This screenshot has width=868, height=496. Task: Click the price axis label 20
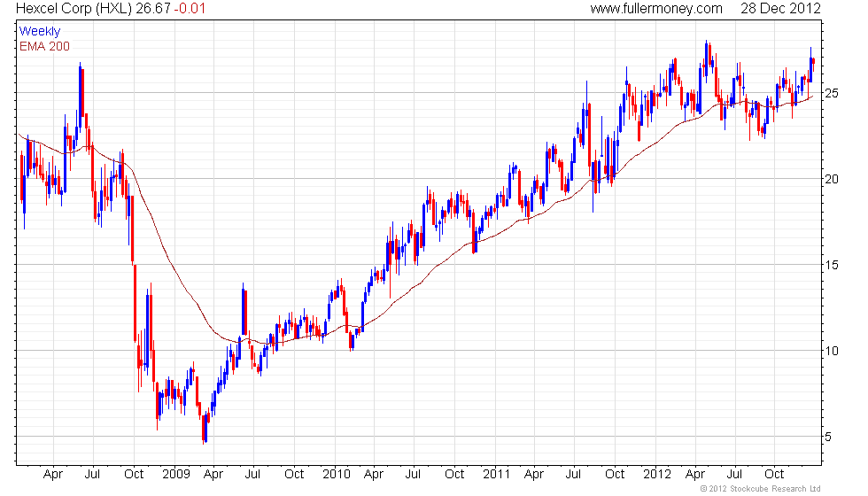click(832, 179)
